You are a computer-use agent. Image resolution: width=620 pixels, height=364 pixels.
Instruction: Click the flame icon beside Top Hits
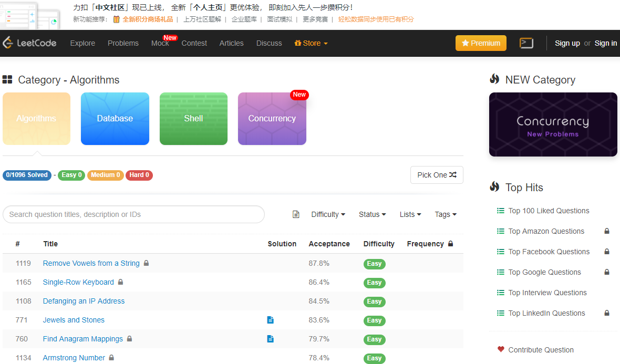tap(494, 187)
